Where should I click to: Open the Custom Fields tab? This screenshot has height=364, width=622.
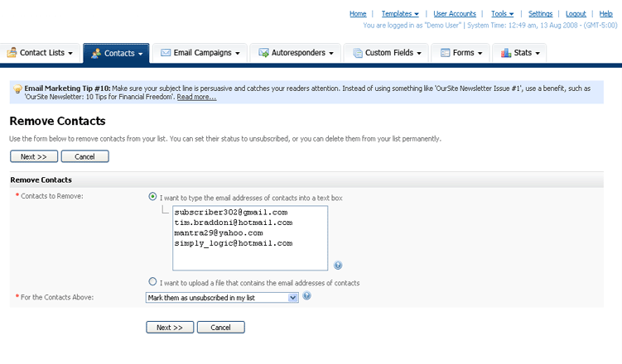coord(386,53)
